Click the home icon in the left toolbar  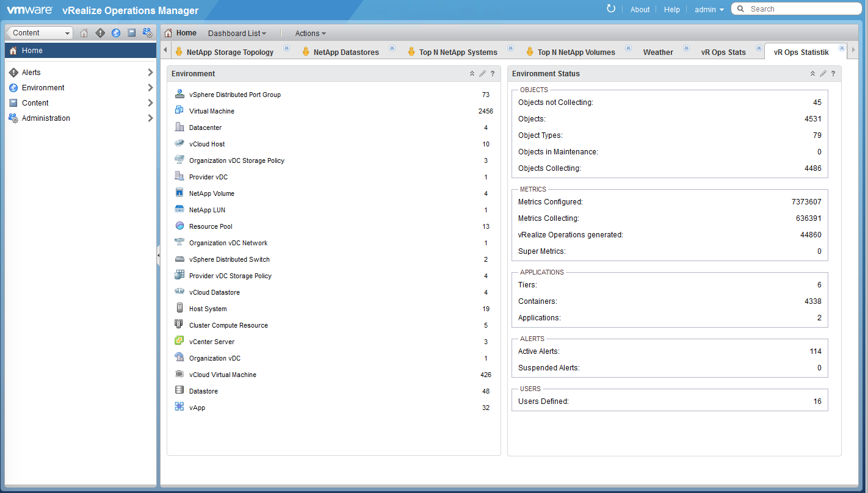click(84, 33)
